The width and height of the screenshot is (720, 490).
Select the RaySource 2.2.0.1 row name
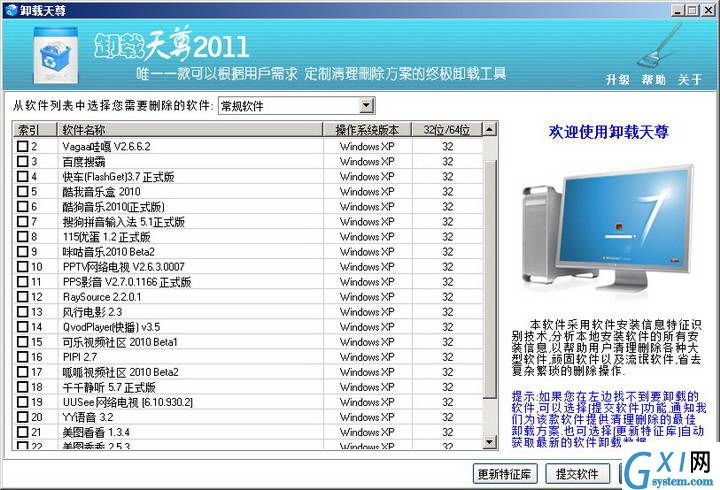point(102,297)
